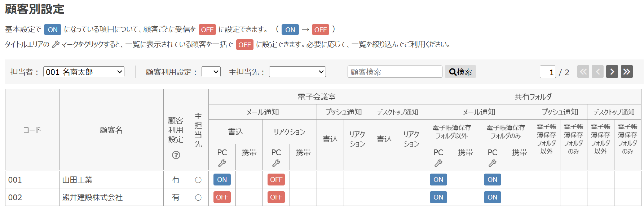This screenshot has width=644, height=206.
Task: Toggle フォルダ以外 PC ON for 山田工業
Action: pos(438,179)
